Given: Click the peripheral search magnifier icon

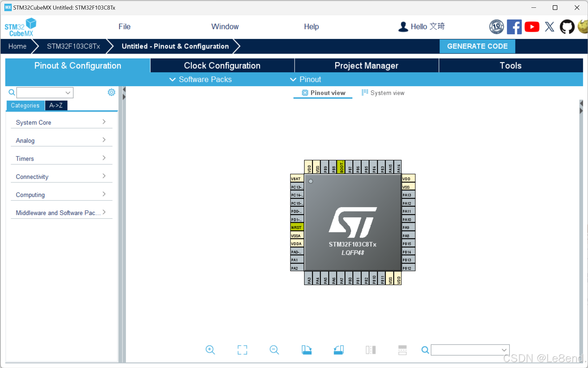Looking at the screenshot, I should coord(11,92).
